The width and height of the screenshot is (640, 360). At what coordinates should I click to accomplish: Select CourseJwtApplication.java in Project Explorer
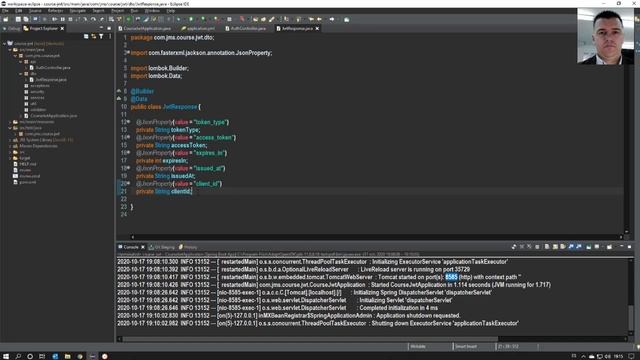pyautogui.click(x=53, y=116)
